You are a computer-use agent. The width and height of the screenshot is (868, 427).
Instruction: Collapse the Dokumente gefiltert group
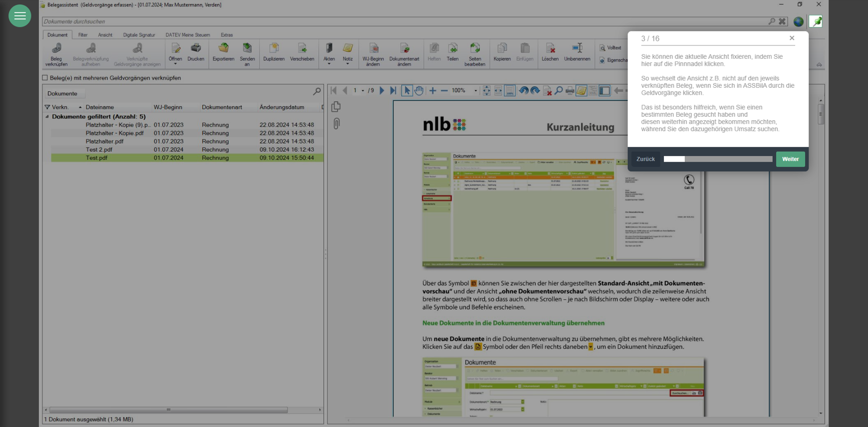tap(47, 117)
